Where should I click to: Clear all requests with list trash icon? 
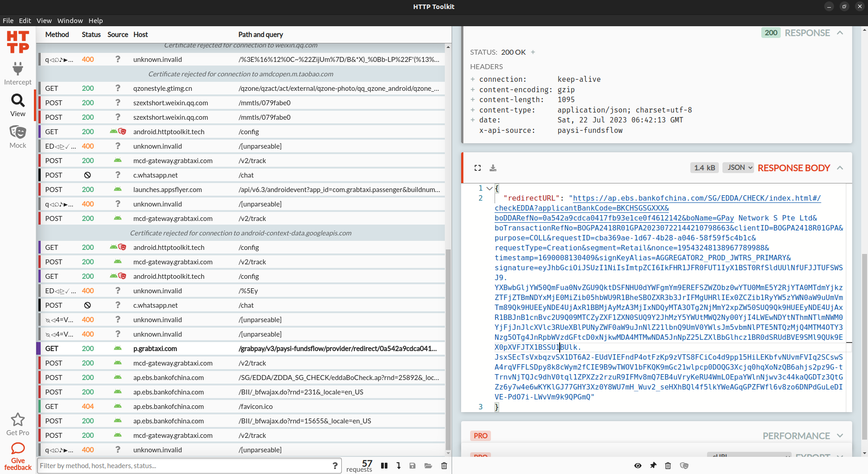tap(444, 465)
